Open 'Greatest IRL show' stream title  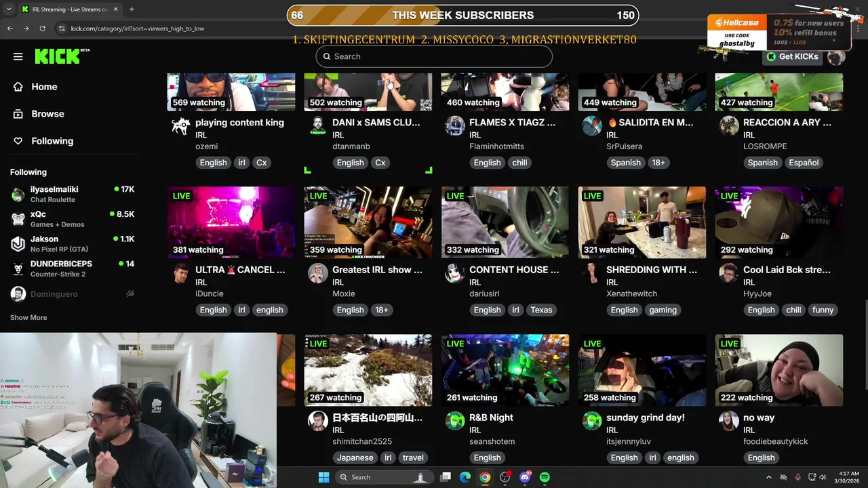[x=377, y=270]
